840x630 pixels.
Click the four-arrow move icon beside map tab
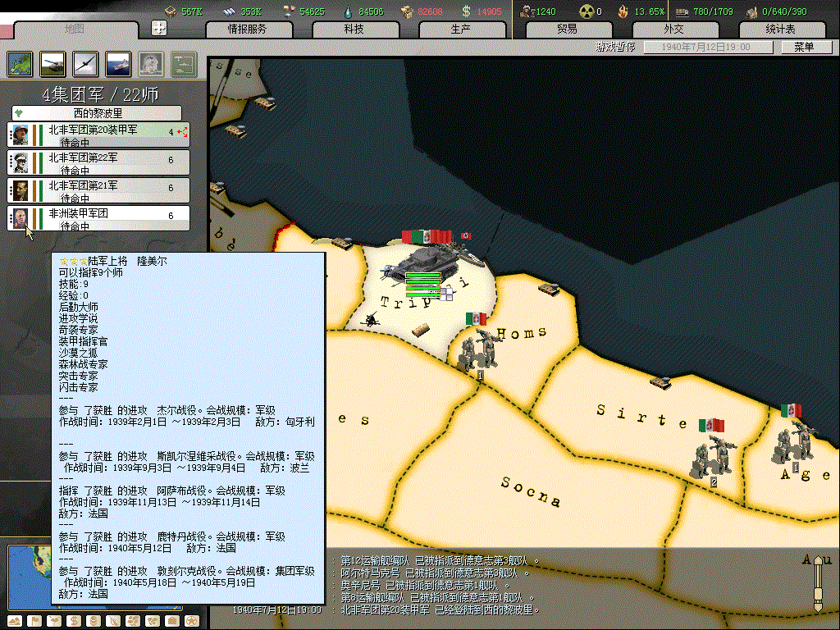point(160,28)
